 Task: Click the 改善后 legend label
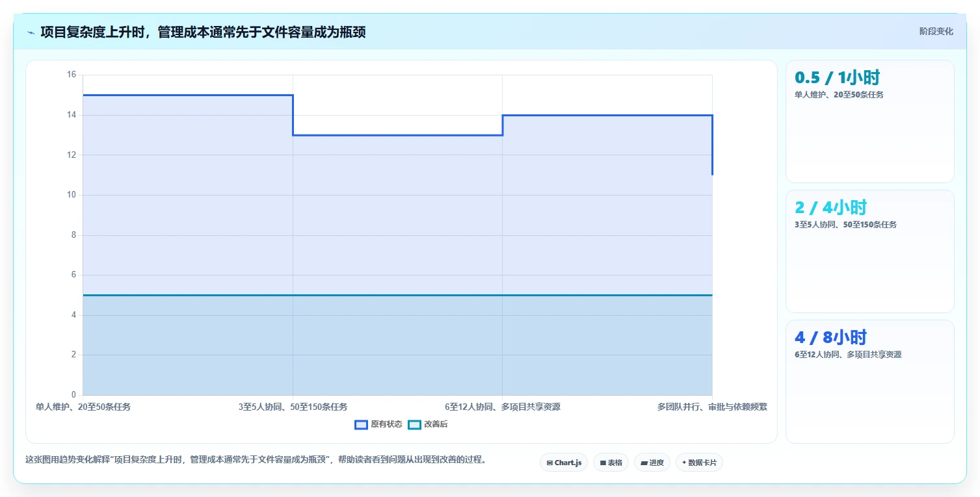(436, 424)
